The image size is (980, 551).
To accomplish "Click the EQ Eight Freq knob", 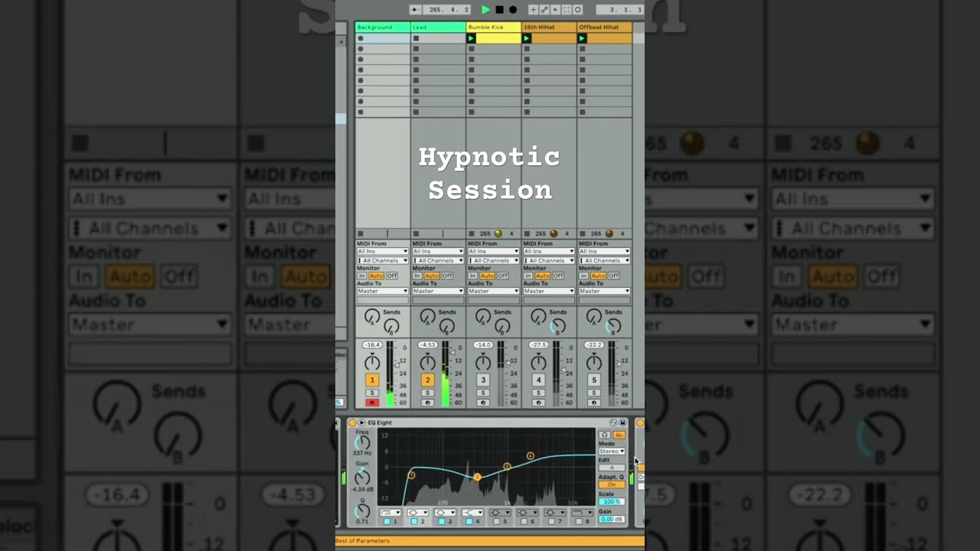I will [x=362, y=442].
